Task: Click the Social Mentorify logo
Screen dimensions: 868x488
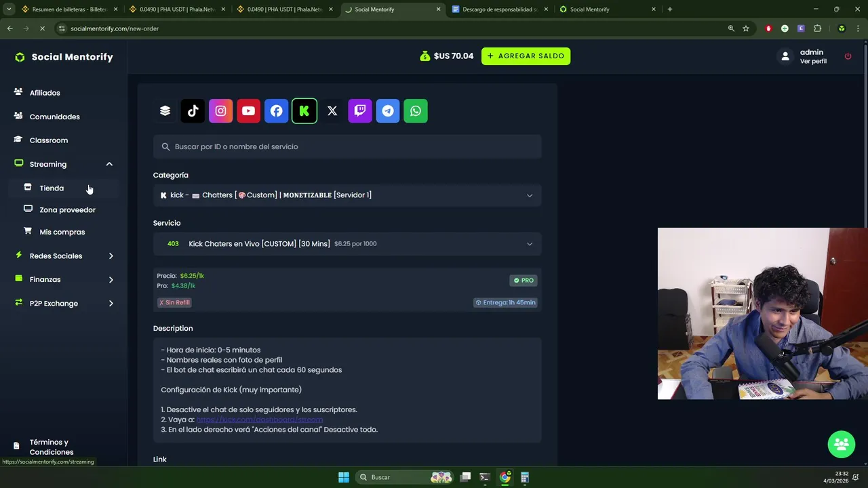Action: [x=64, y=57]
